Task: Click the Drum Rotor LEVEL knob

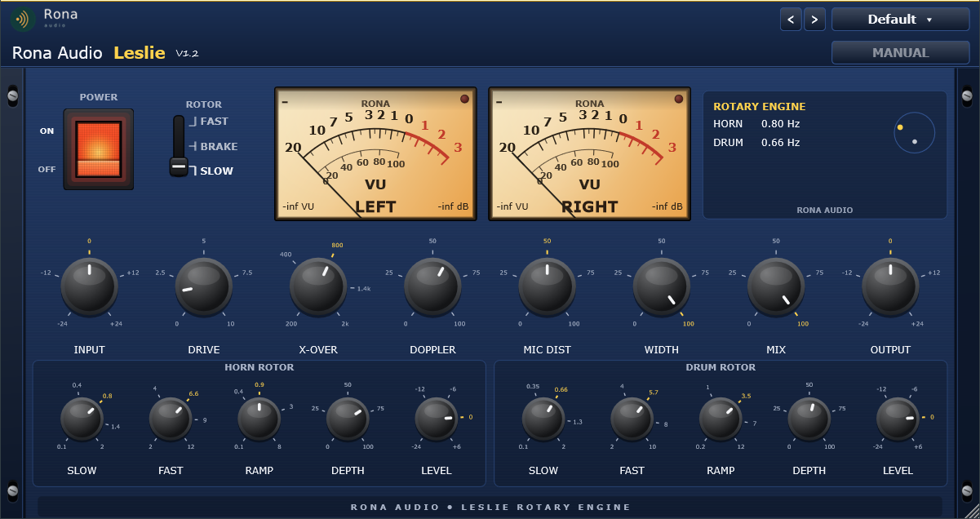Action: pos(898,419)
